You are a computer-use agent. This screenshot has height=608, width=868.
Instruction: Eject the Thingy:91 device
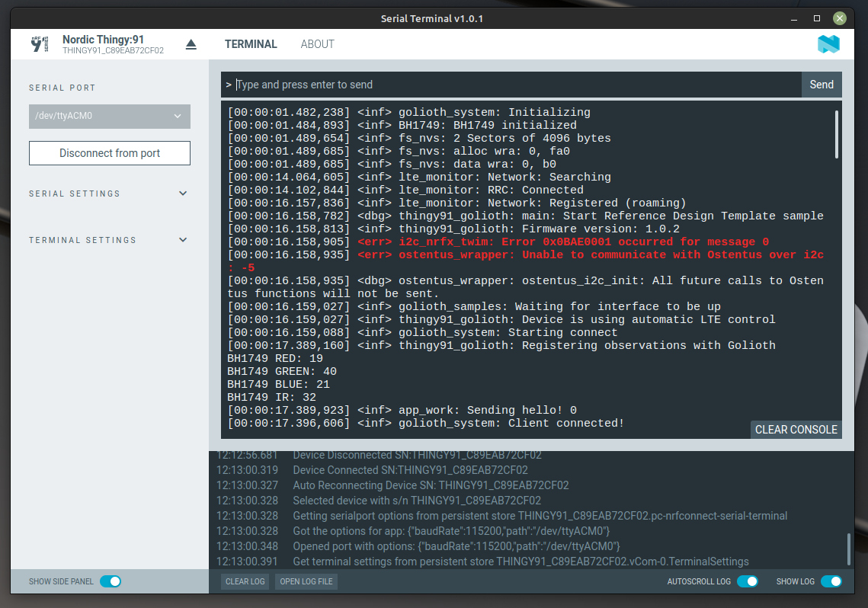[x=191, y=44]
